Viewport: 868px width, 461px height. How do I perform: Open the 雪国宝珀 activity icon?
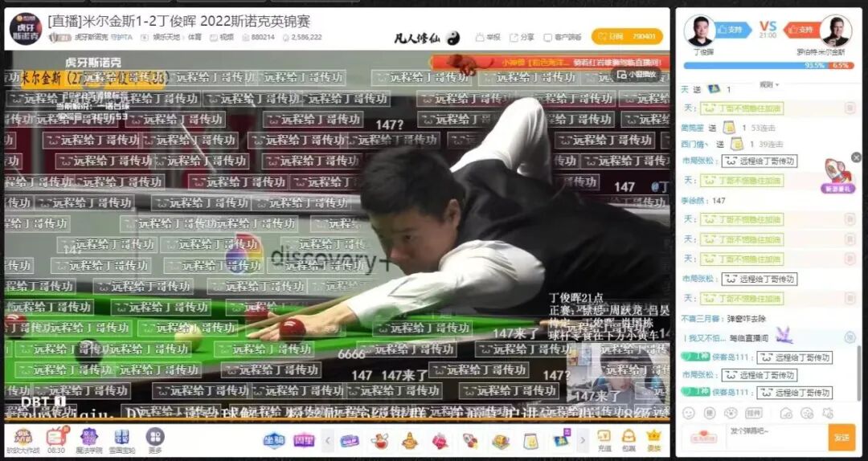(122, 440)
